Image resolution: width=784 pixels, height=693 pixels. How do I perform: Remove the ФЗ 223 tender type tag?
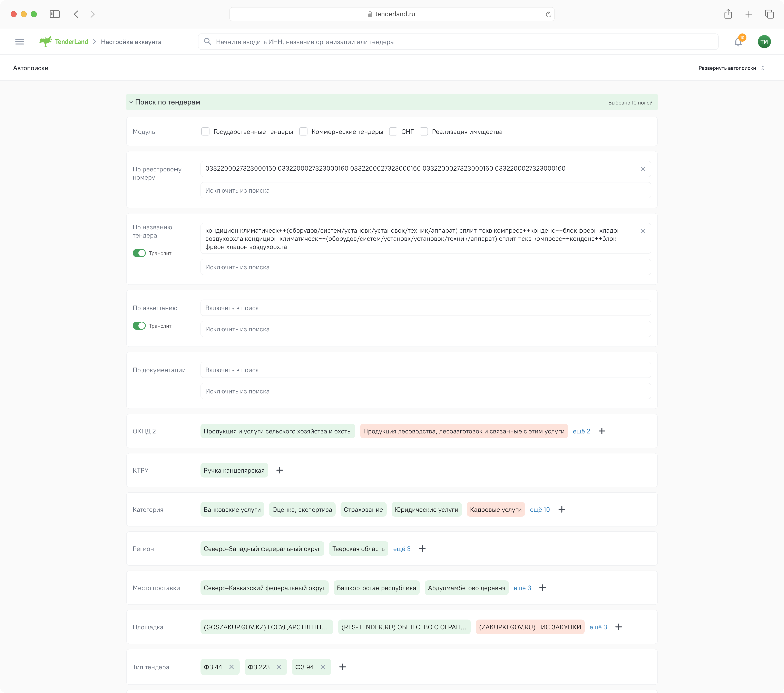tap(279, 667)
